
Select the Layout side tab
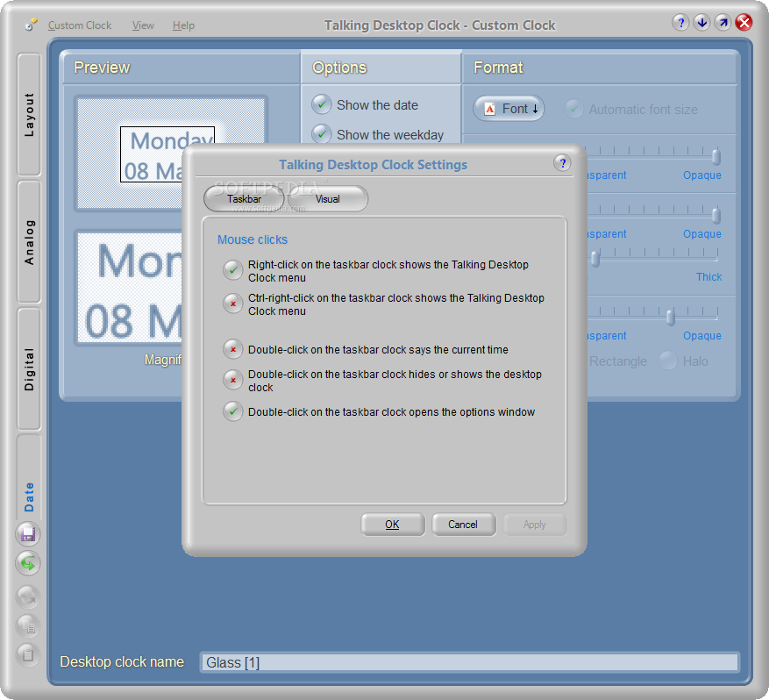point(29,115)
